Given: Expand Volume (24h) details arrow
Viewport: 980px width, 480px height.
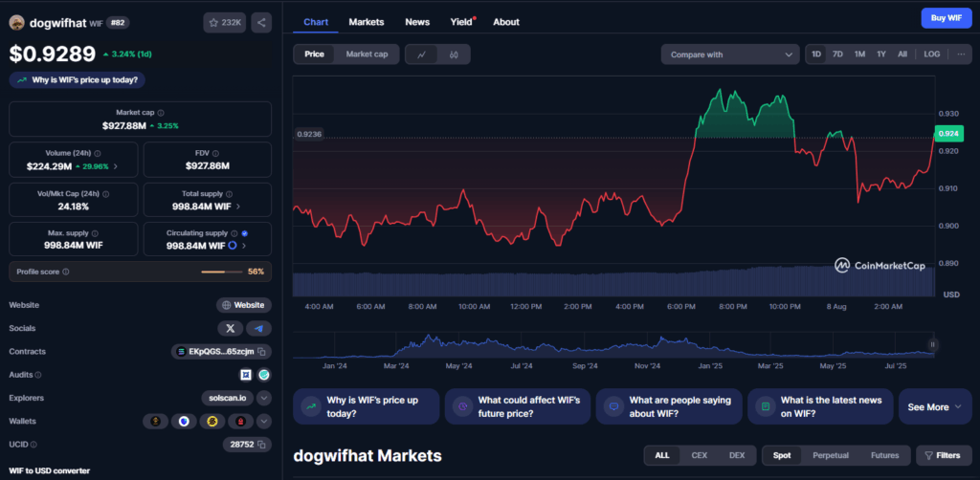Looking at the screenshot, I should tap(115, 166).
